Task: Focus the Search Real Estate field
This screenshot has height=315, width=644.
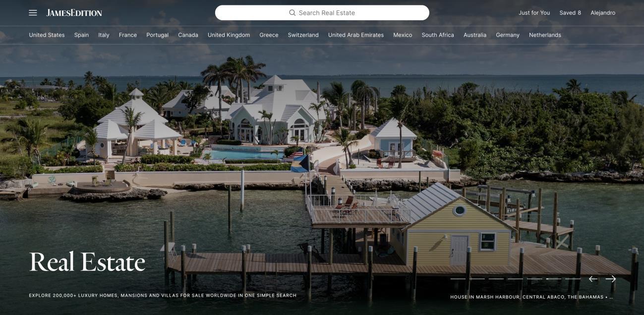Action: (322, 13)
